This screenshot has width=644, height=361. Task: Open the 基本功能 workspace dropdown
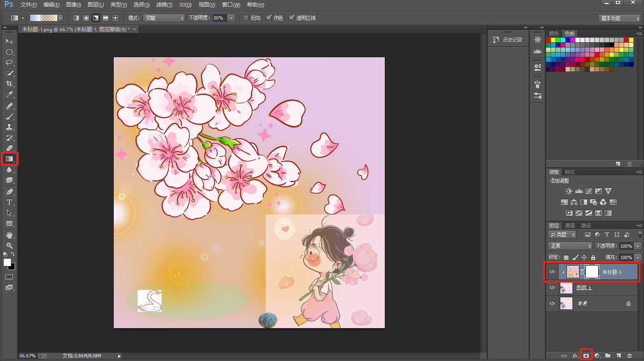point(620,18)
